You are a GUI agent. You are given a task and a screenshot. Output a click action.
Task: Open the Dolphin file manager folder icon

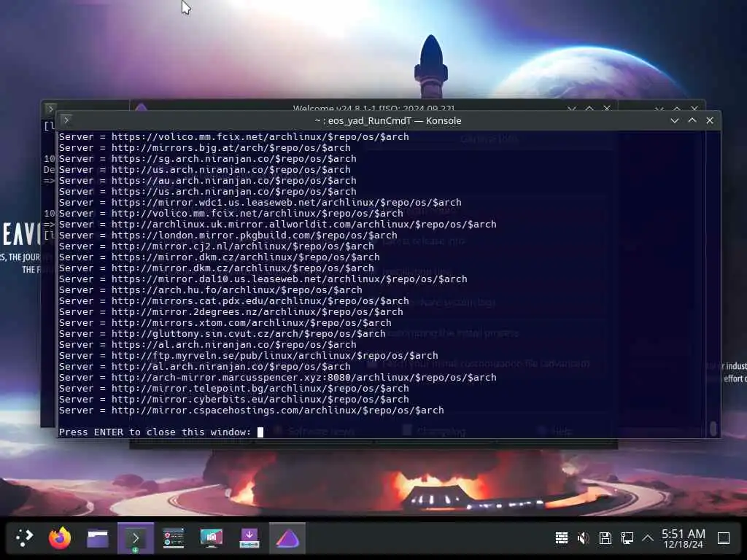(98, 539)
